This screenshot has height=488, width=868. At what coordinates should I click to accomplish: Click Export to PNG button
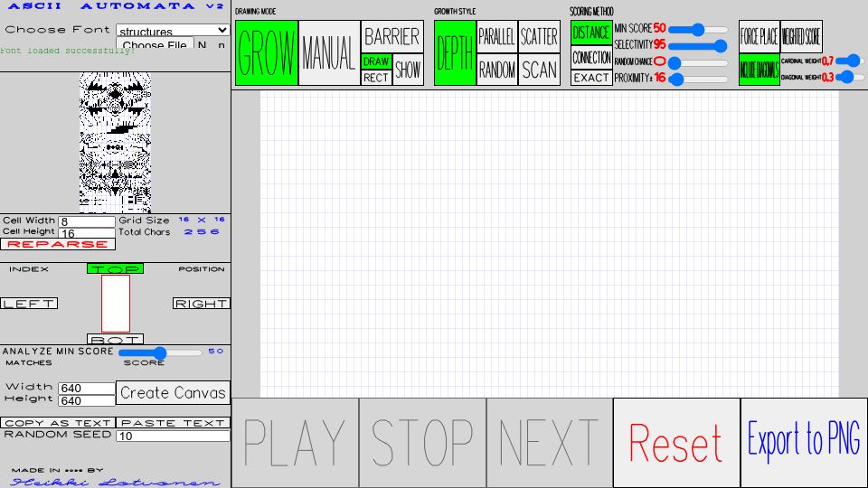point(805,443)
